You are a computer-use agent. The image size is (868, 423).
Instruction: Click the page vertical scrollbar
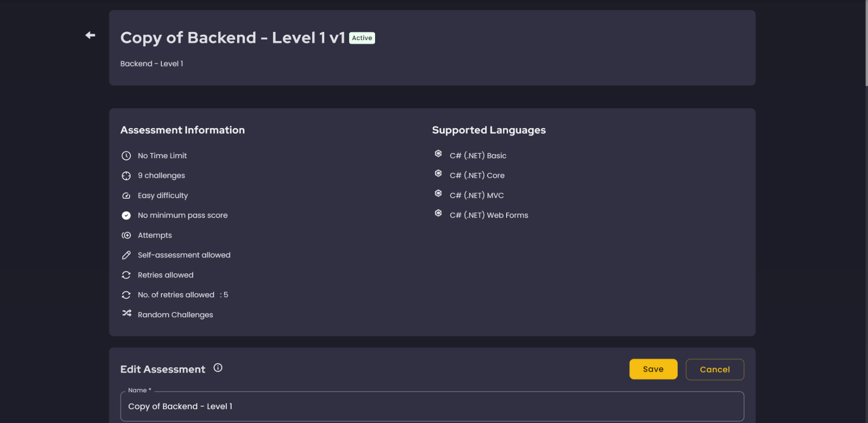click(x=866, y=44)
